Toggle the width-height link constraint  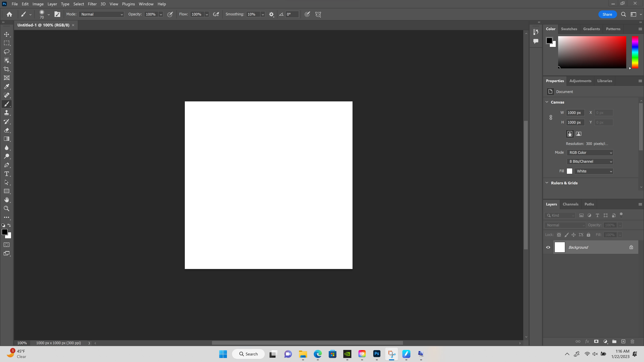[551, 117]
